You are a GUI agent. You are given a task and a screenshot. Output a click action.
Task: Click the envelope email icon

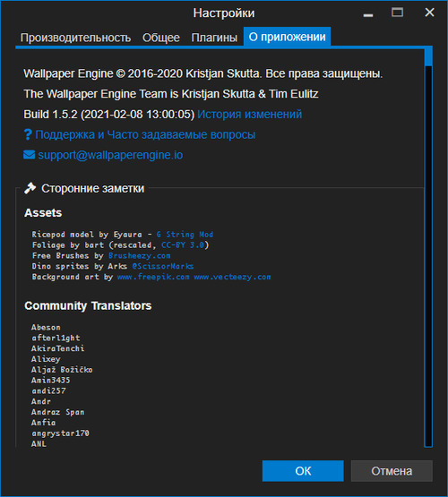(x=30, y=155)
